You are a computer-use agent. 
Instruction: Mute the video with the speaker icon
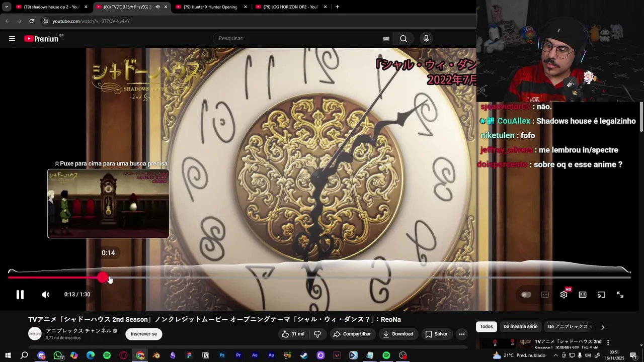(45, 295)
